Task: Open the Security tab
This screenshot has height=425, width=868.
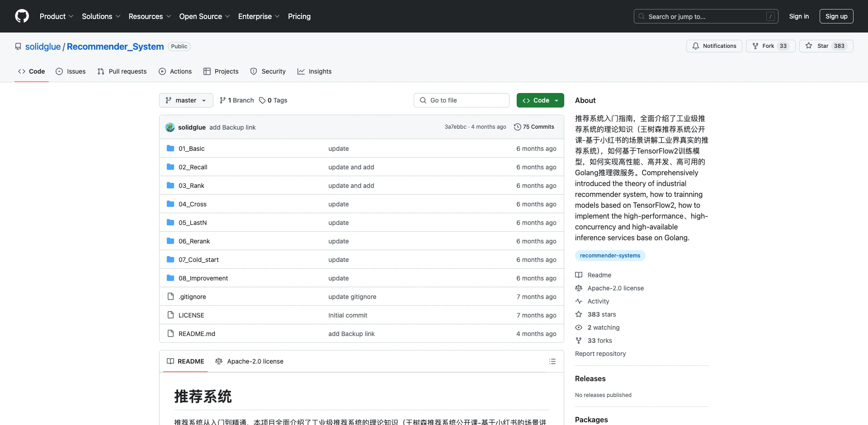Action: [268, 71]
